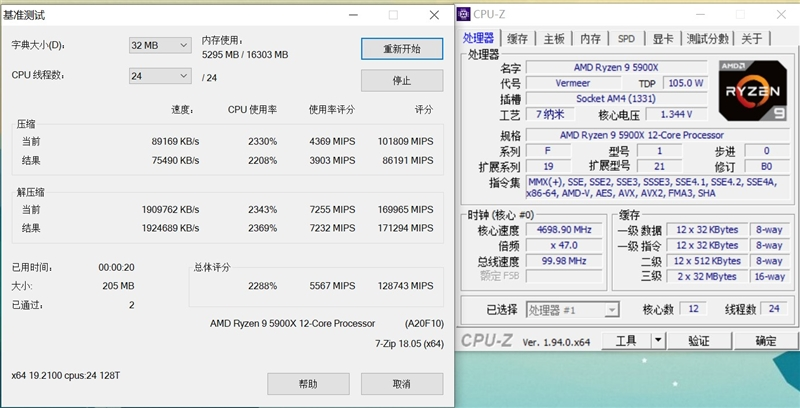
Task: Minimize the CPU-Z window
Action: pos(701,14)
